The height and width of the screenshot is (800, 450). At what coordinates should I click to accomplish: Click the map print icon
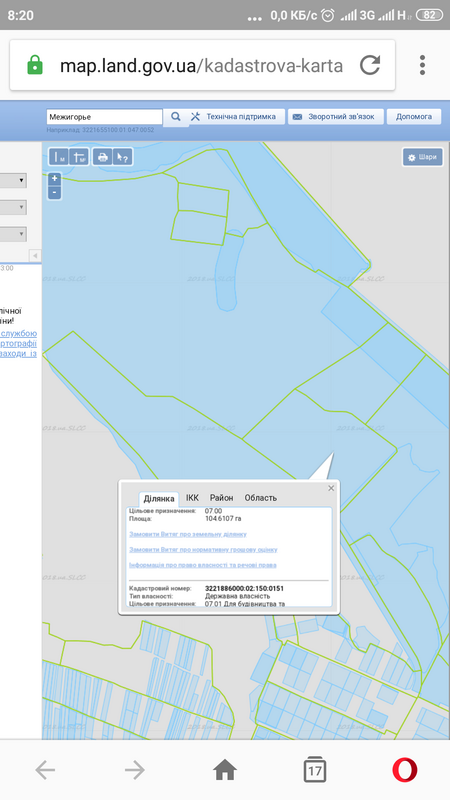[x=103, y=157]
